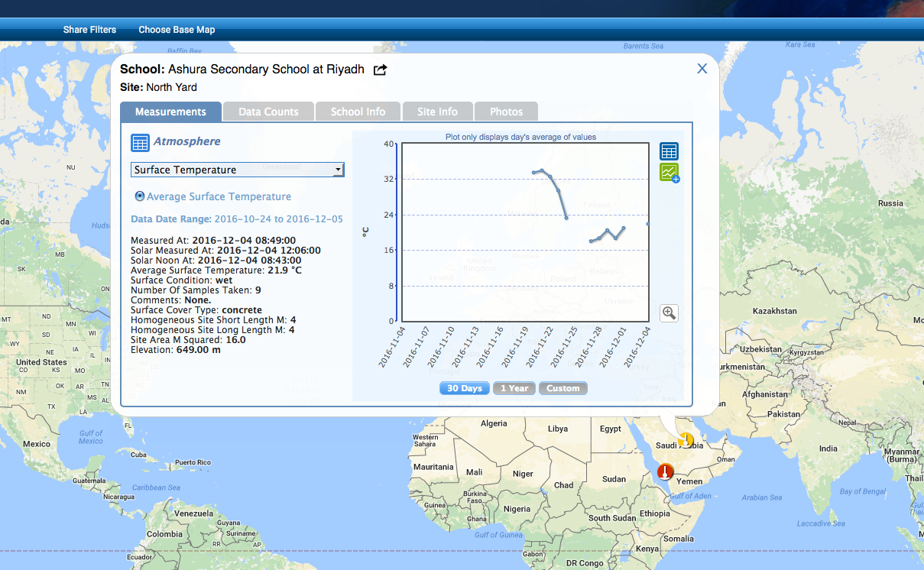
Task: Open the Choose Base Map menu
Action: point(177,30)
